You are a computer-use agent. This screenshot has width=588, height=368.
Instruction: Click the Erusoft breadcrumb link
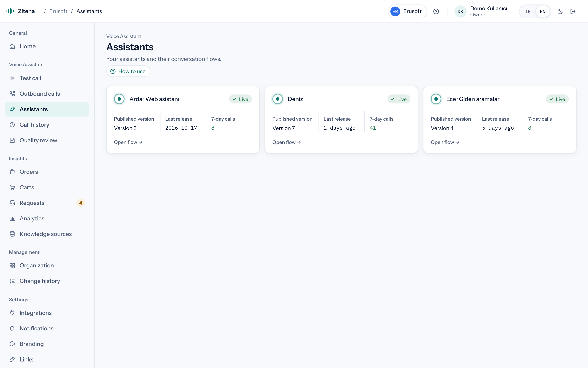pyautogui.click(x=58, y=11)
